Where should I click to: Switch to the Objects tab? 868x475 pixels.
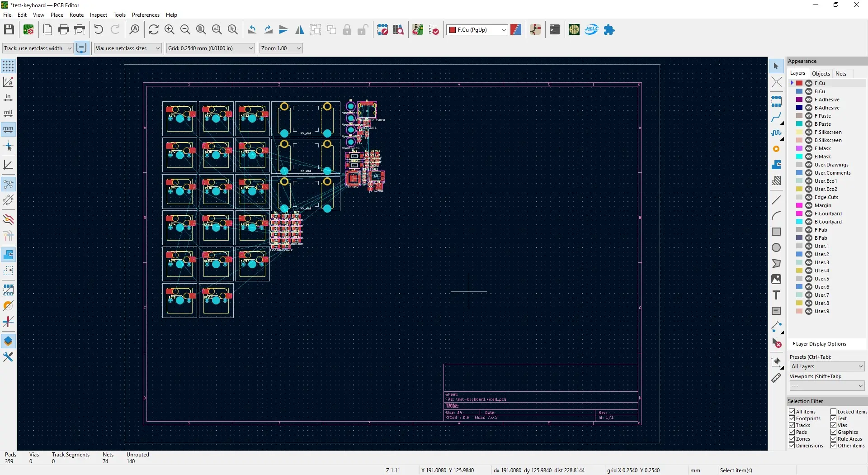point(821,74)
